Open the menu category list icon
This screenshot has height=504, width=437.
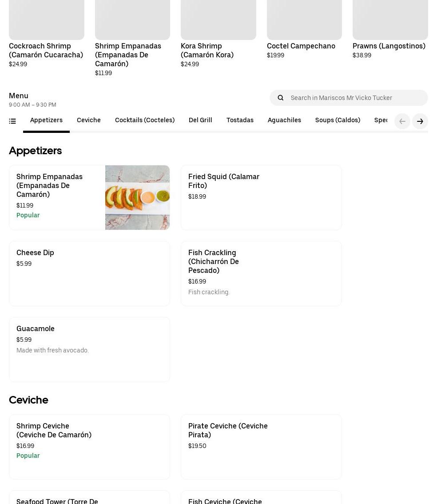click(12, 121)
